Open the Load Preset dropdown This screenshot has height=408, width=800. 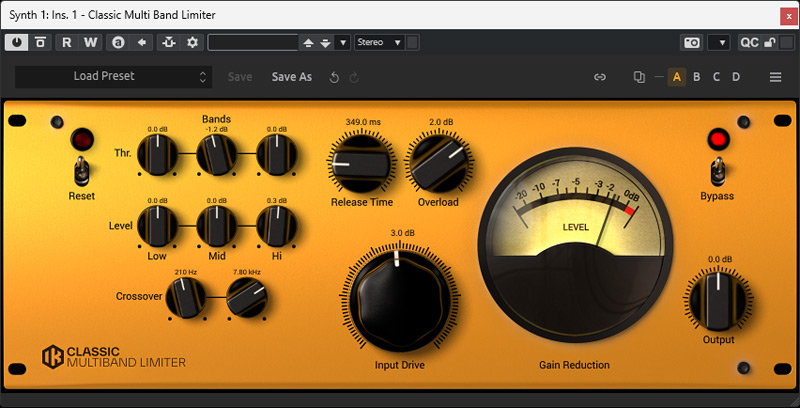point(114,76)
